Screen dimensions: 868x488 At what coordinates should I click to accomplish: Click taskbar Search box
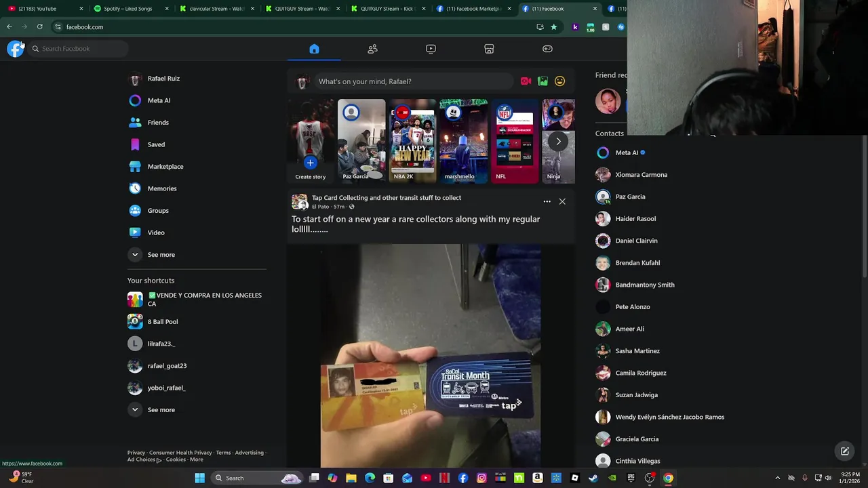tap(256, 478)
